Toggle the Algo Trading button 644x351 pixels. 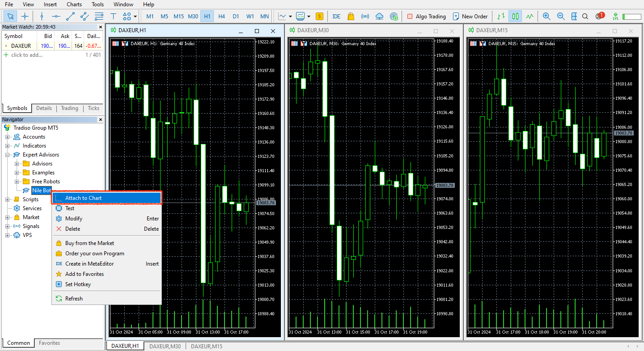click(x=426, y=17)
